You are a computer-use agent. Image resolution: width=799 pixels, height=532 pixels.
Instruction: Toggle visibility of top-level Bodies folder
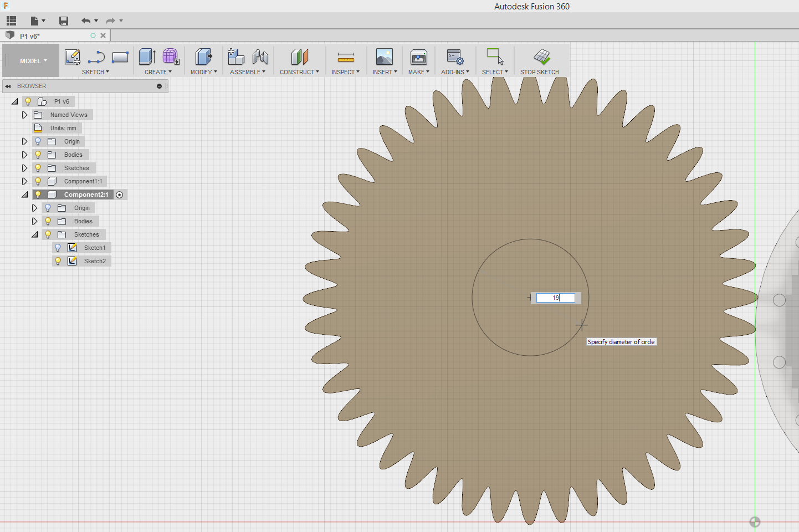pos(38,155)
